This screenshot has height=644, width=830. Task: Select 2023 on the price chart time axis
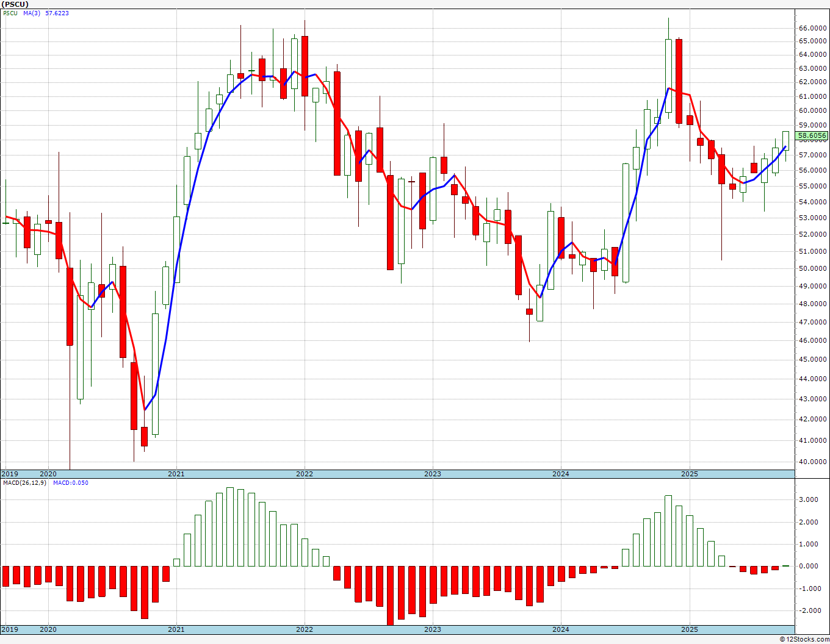[x=432, y=474]
